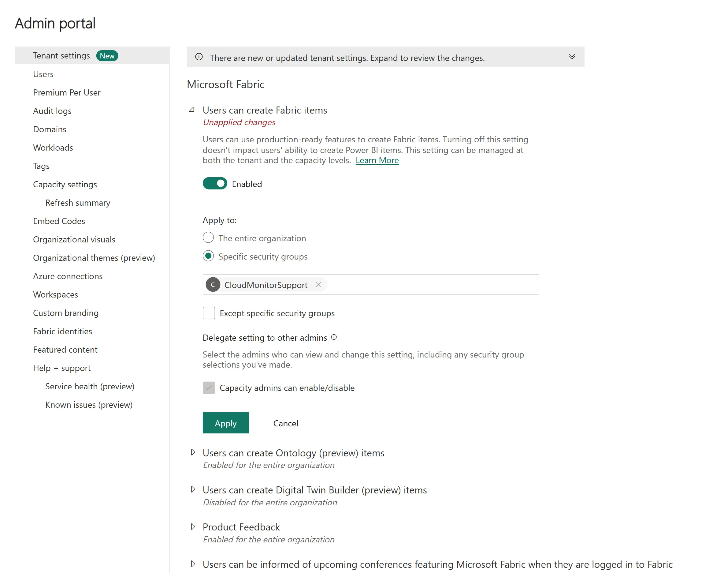Click the CloudMonitorSupport avatar circle
This screenshot has width=728, height=573.
(213, 284)
